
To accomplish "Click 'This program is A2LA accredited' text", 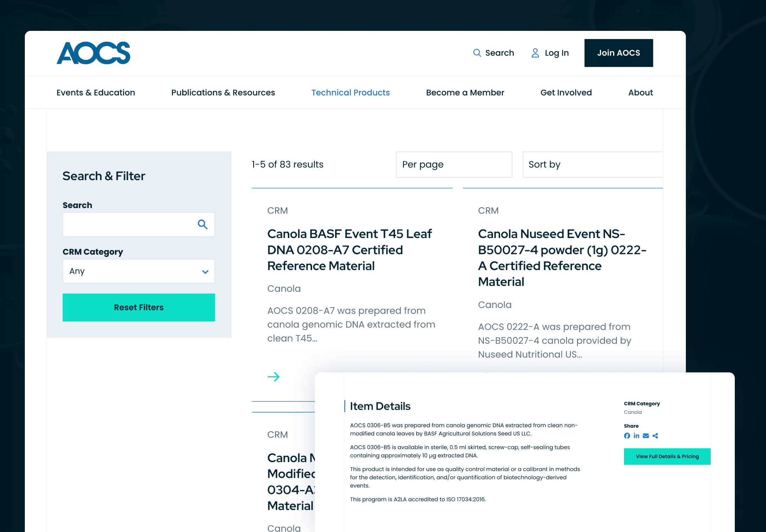I will (x=418, y=499).
